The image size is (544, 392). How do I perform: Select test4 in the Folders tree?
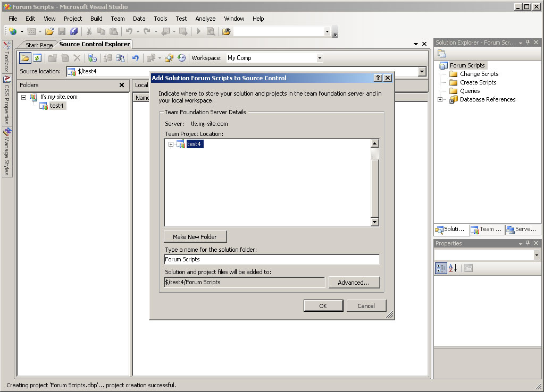pos(56,106)
